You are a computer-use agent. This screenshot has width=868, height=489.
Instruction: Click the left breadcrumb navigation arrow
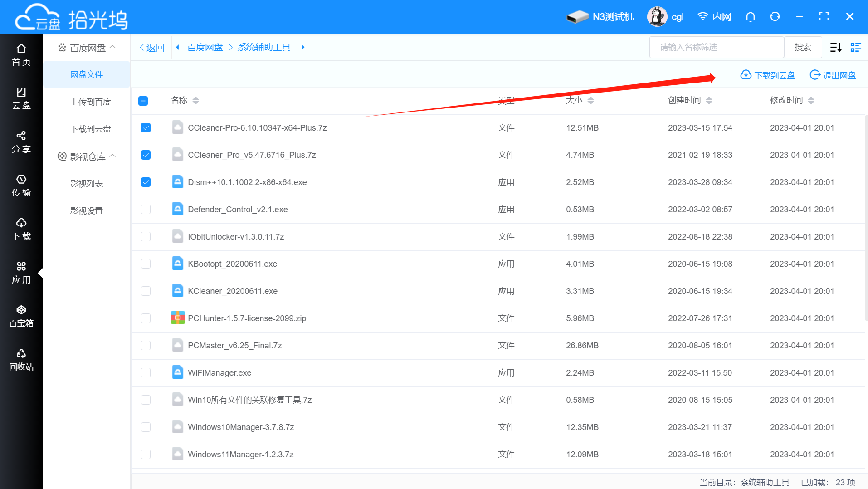[x=178, y=47]
